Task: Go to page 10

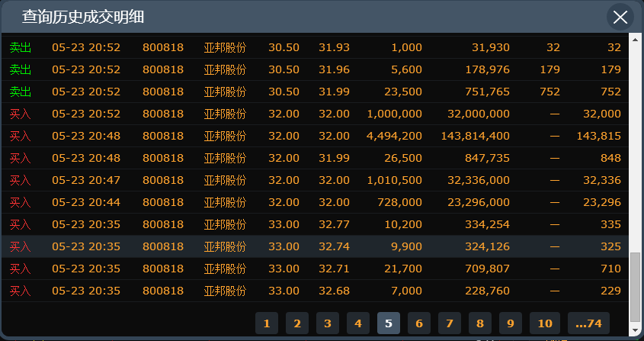Action: pos(545,323)
